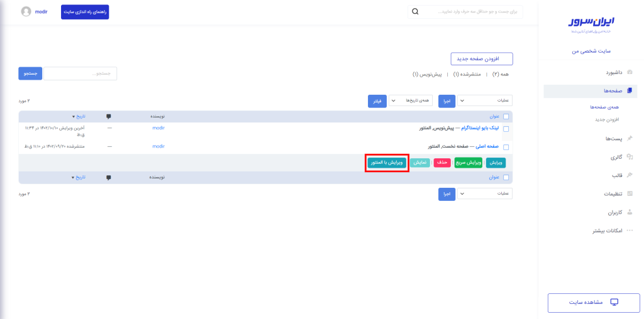Click the users icon beside کاربران
Screen dimensions: 644x319
[x=630, y=212]
